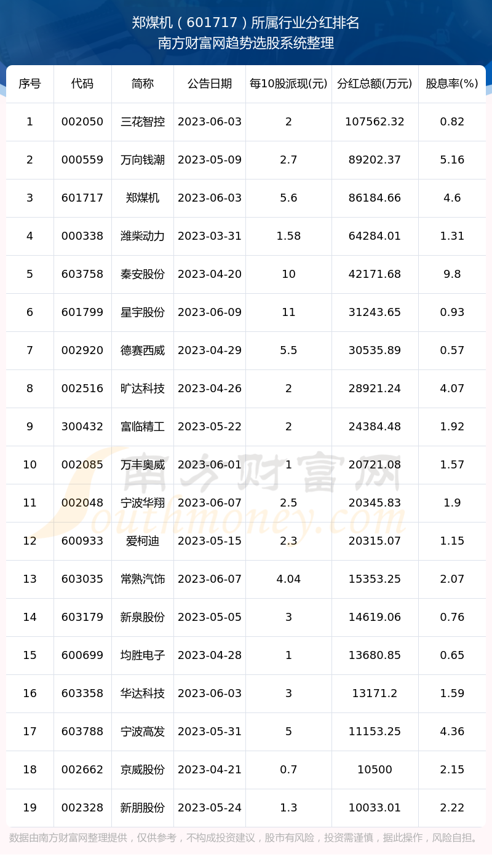
Task: Click the 公告日期 column header
Action: [210, 84]
